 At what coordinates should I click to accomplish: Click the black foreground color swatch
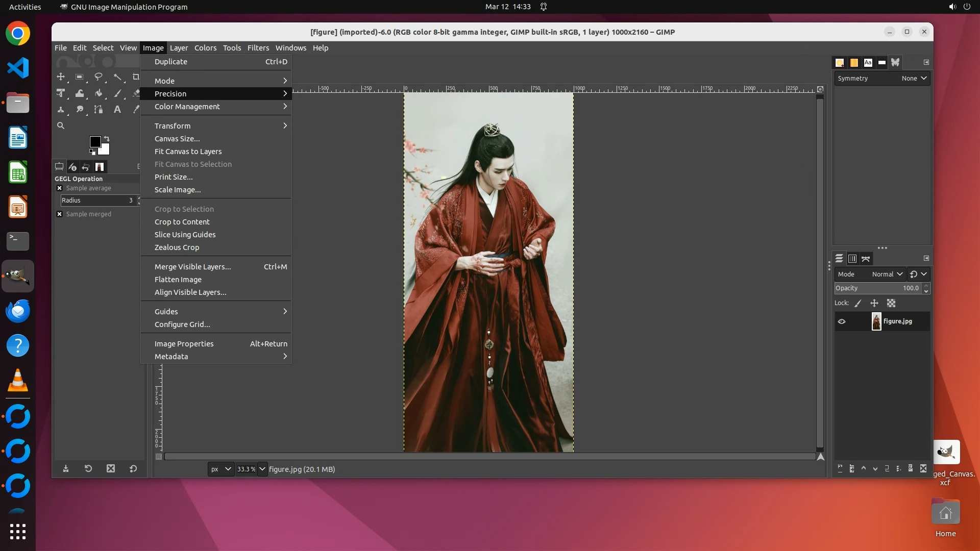coord(95,142)
